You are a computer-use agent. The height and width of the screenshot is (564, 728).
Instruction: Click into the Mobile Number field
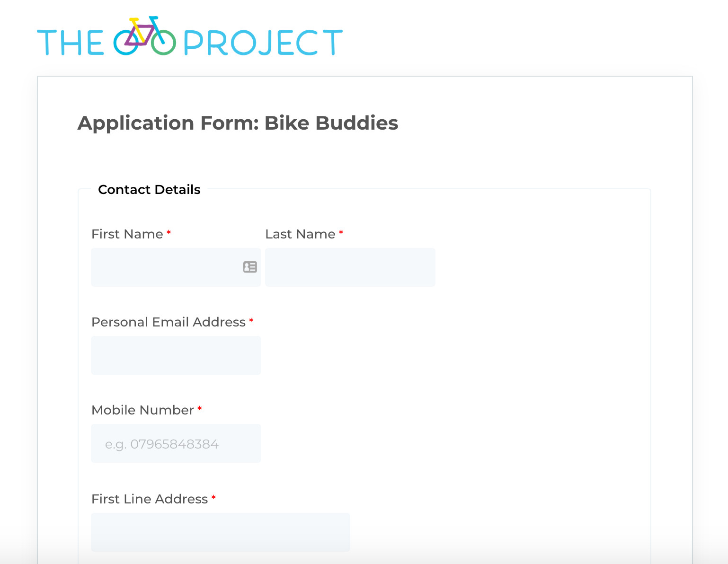[176, 443]
